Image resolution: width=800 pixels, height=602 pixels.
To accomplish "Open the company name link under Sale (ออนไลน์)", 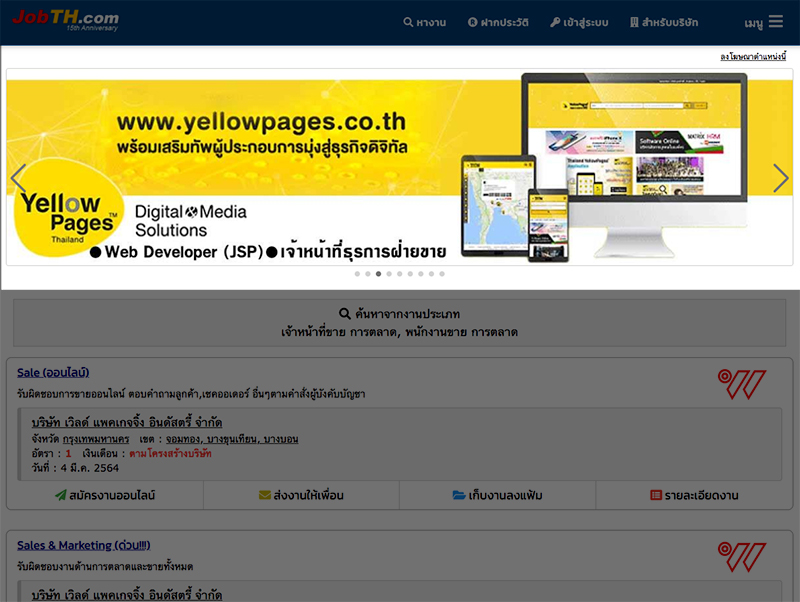I will pyautogui.click(x=127, y=422).
